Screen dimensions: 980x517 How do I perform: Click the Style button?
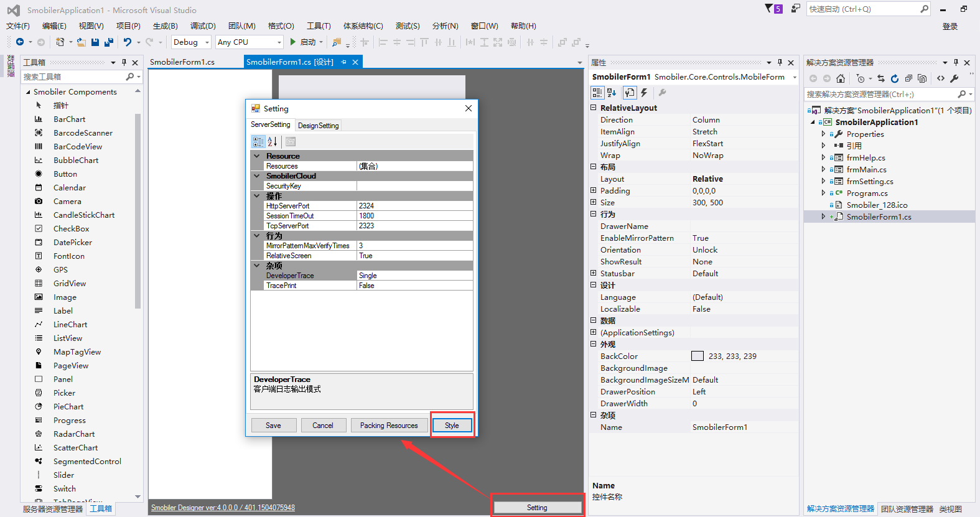pos(452,426)
